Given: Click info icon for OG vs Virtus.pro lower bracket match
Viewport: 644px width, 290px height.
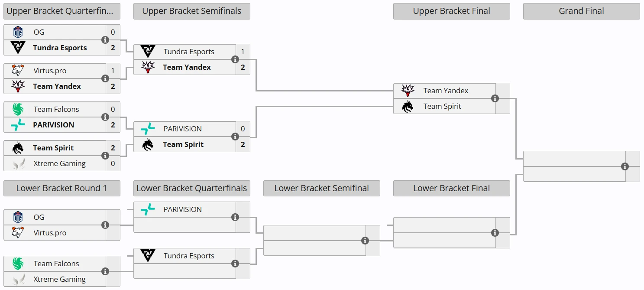Looking at the screenshot, I should coord(105,225).
